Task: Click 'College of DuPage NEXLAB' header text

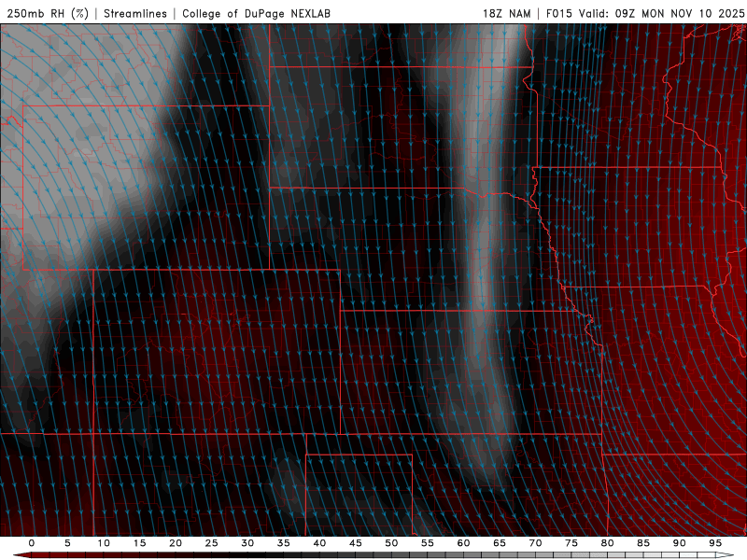Action: [x=256, y=13]
